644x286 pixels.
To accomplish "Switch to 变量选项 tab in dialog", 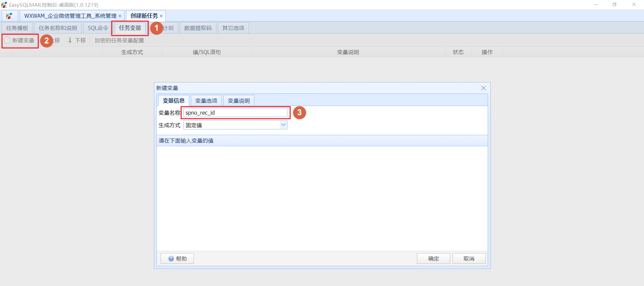I will [206, 101].
